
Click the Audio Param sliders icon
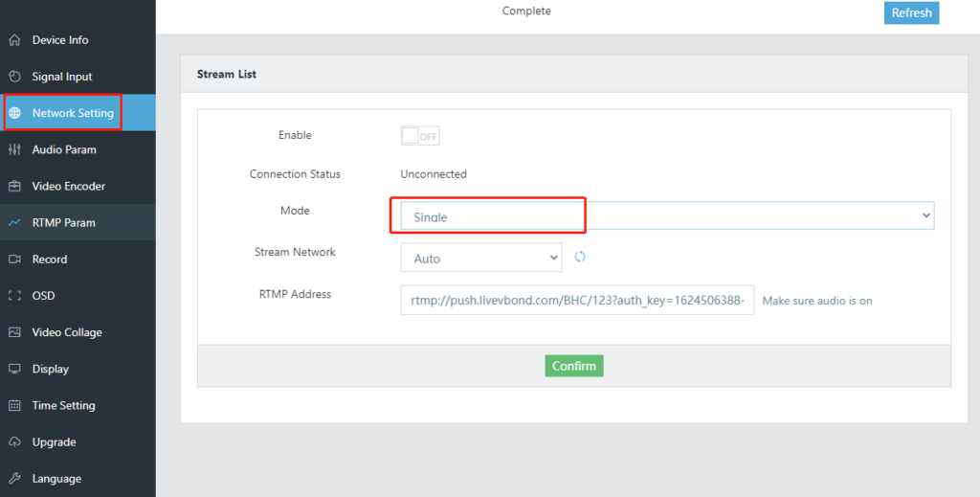coord(14,149)
